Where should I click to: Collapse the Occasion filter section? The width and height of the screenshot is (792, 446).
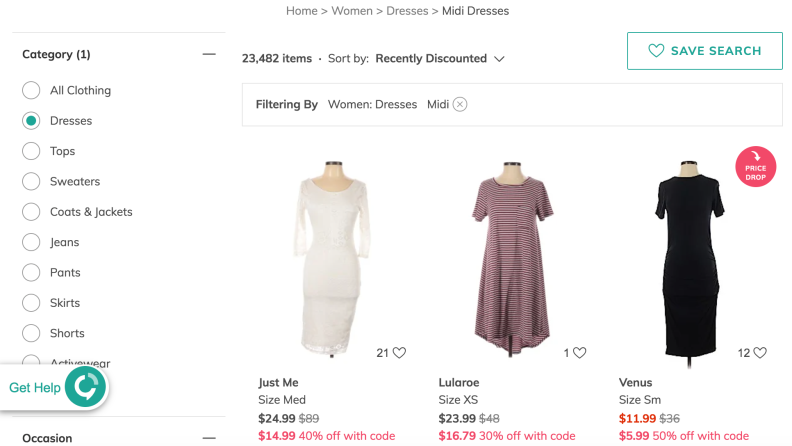pos(209,438)
